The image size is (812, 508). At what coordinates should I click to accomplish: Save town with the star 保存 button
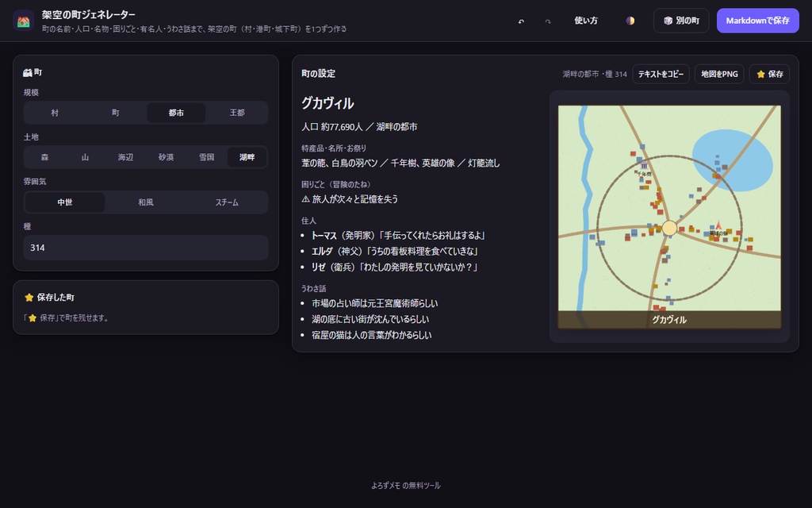click(x=769, y=74)
